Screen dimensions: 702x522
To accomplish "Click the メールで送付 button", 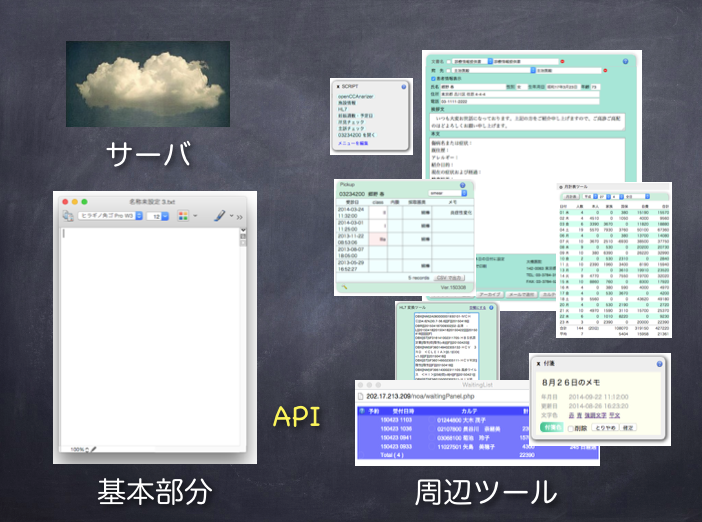I will pos(522,295).
